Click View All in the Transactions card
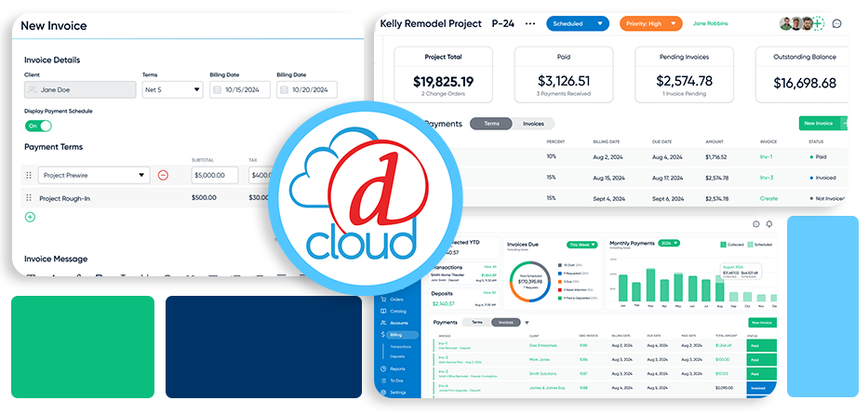Screen dimensions: 868x414 (489, 266)
